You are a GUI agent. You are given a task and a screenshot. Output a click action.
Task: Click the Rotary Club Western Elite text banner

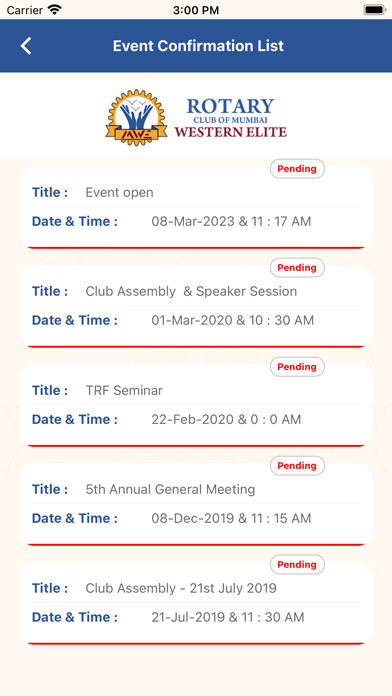click(230, 118)
